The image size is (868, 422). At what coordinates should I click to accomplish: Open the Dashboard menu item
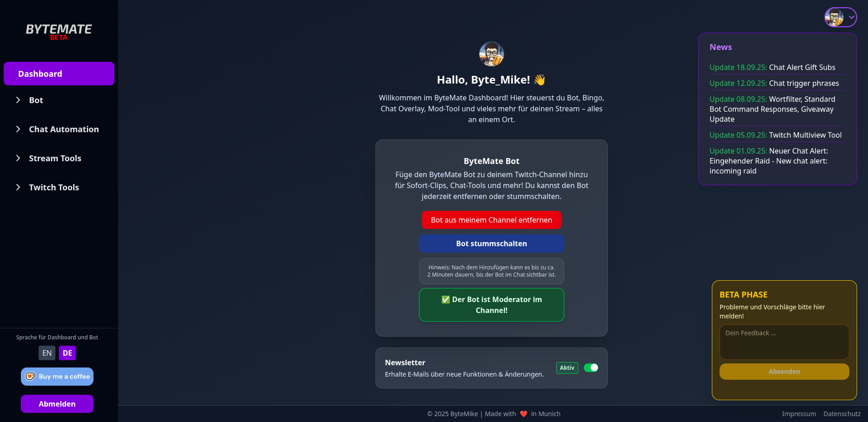click(59, 74)
